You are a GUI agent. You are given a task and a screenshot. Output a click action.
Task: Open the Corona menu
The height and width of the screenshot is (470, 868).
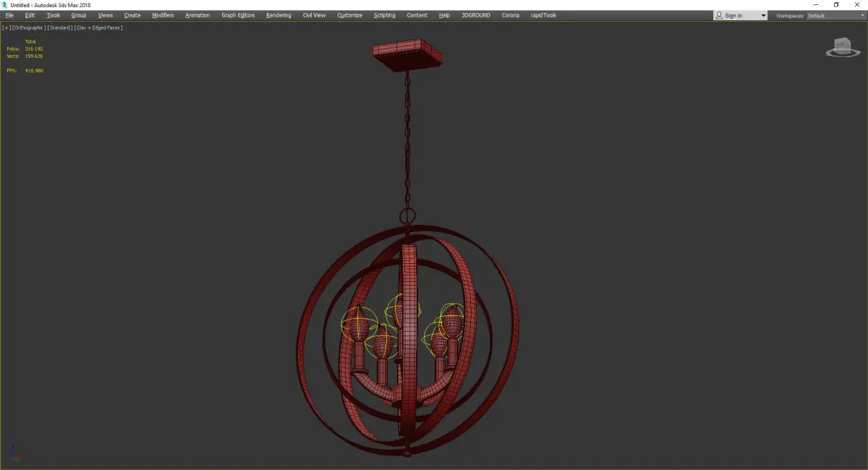coord(511,15)
